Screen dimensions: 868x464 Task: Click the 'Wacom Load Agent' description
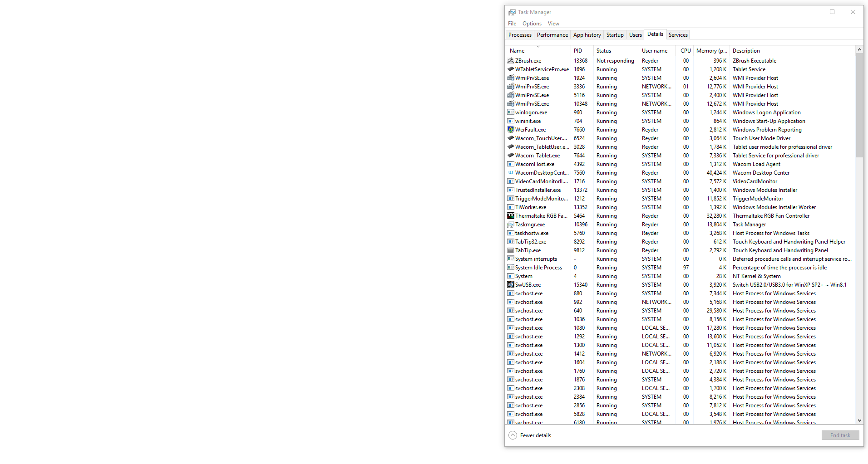756,164
